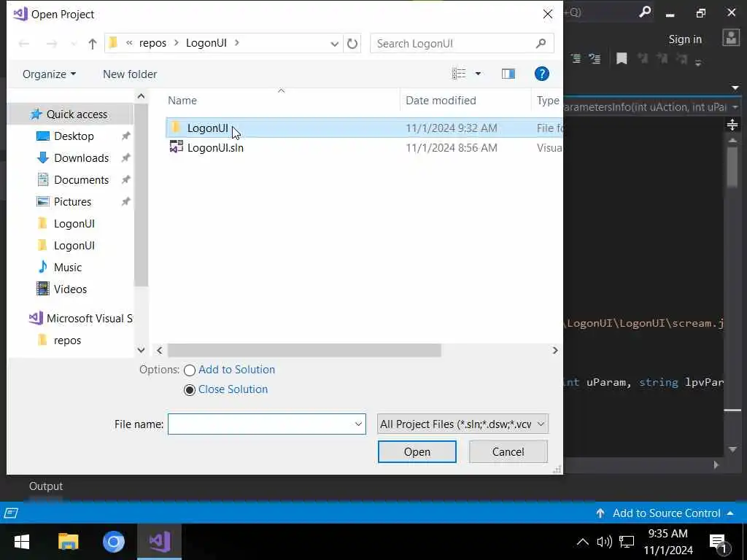
Task: Toggle the preview pane icon
Action: pos(508,74)
